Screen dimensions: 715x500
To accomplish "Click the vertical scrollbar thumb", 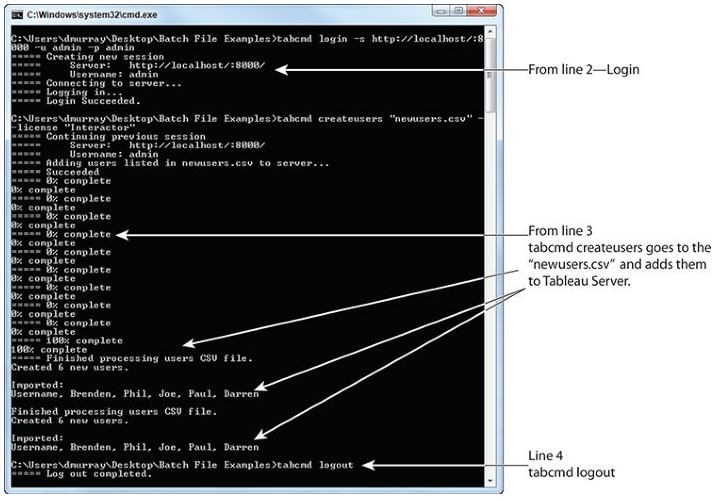I will point(490,75).
